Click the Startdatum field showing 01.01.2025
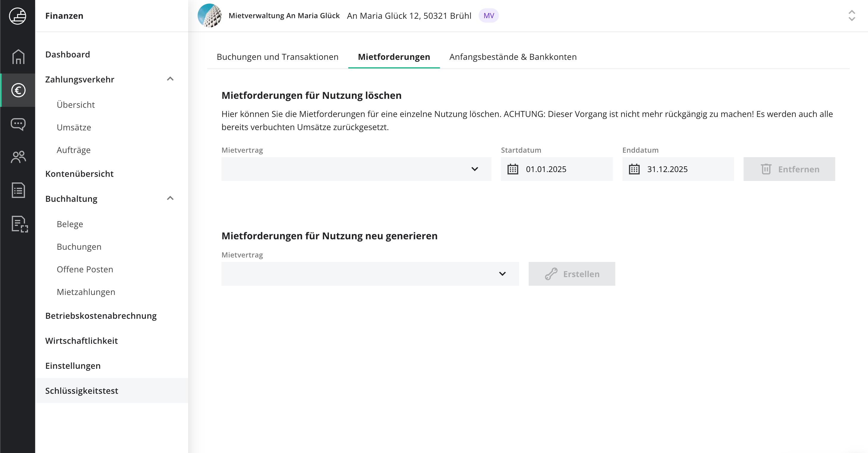Image resolution: width=868 pixels, height=453 pixels. 557,169
